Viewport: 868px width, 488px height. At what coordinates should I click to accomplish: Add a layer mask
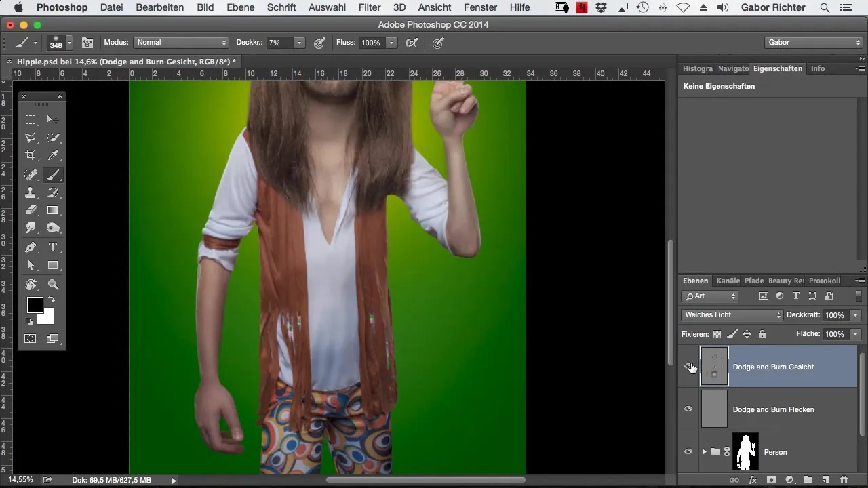[771, 480]
